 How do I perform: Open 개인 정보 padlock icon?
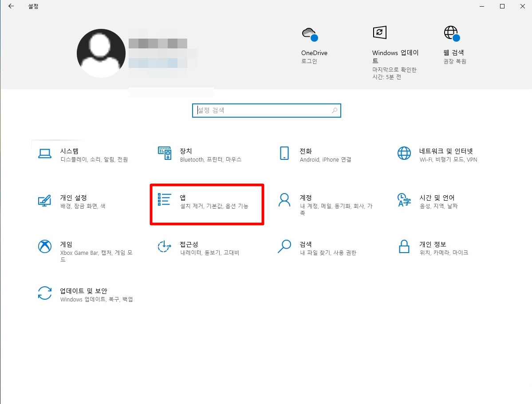click(x=404, y=246)
